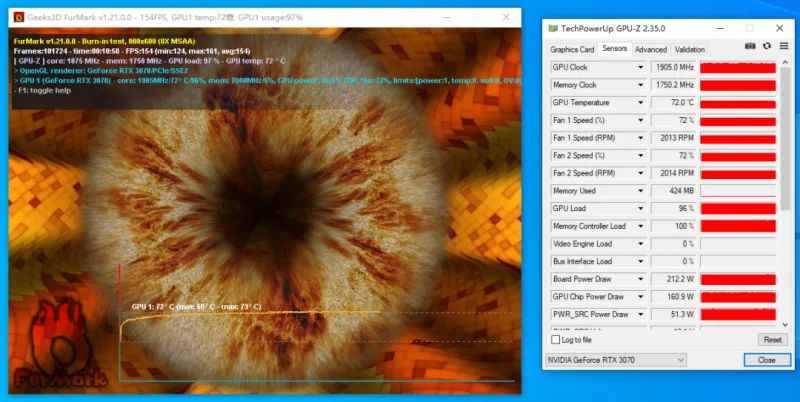Open the GPU Load sensor dropdown
The height and width of the screenshot is (402, 800).
[640, 208]
